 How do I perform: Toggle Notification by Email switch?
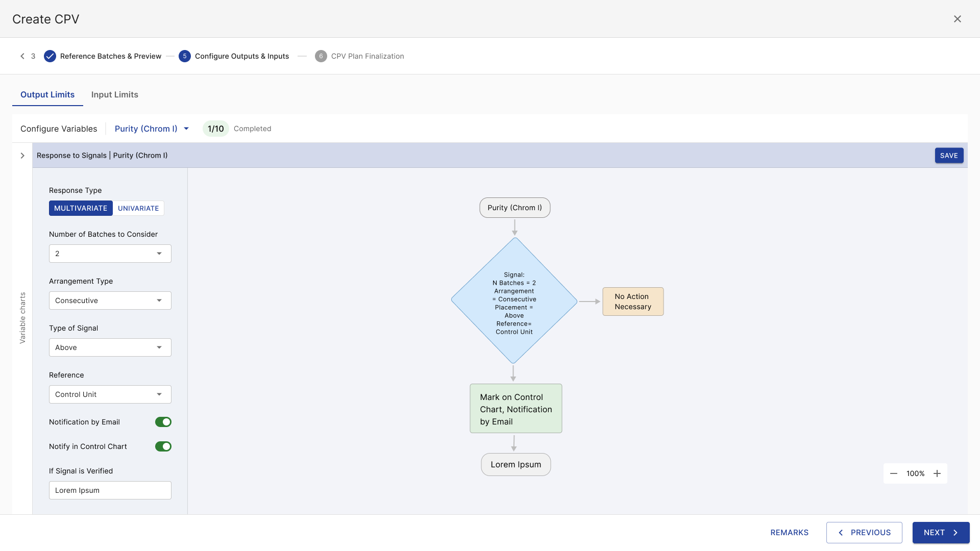pos(163,422)
